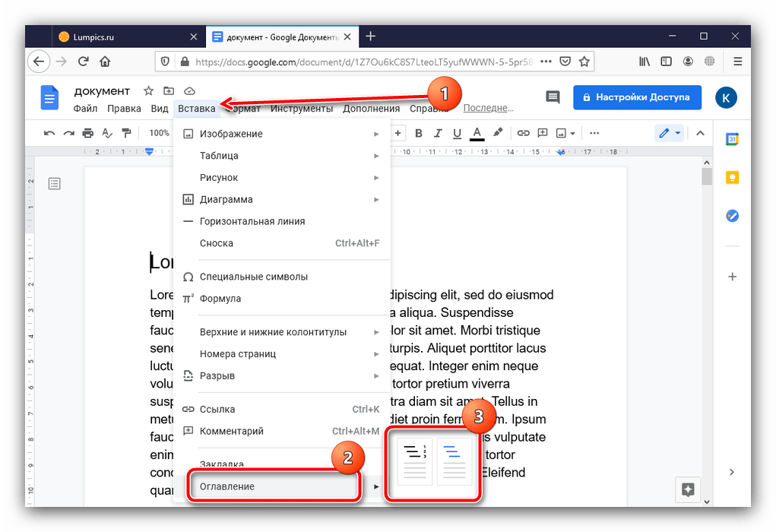The image size is (776, 532).
Task: Open Google Tasks in side panel
Action: [x=732, y=215]
